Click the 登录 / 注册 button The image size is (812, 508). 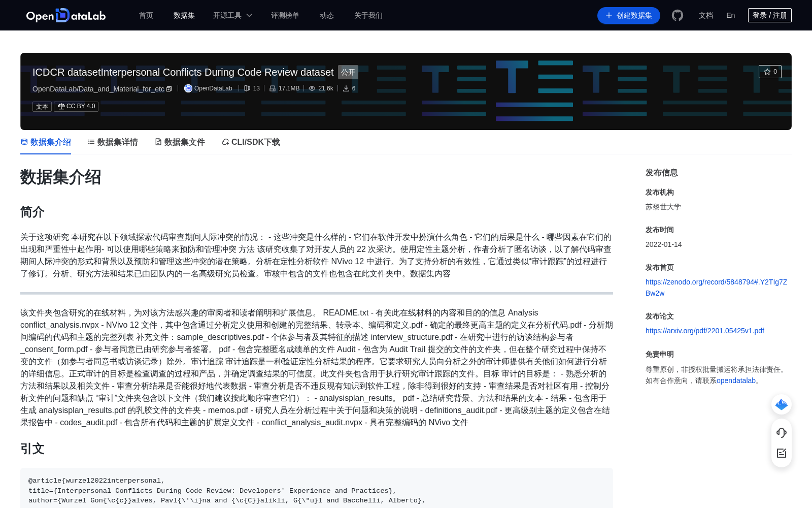click(x=770, y=15)
